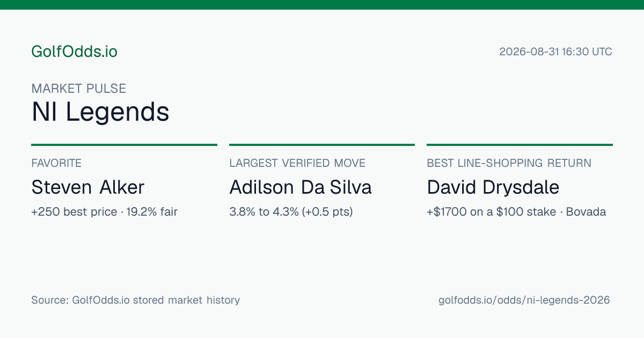Click the Source: GolfOdds.io stored market history note
The height and width of the screenshot is (338, 644).
tap(135, 300)
